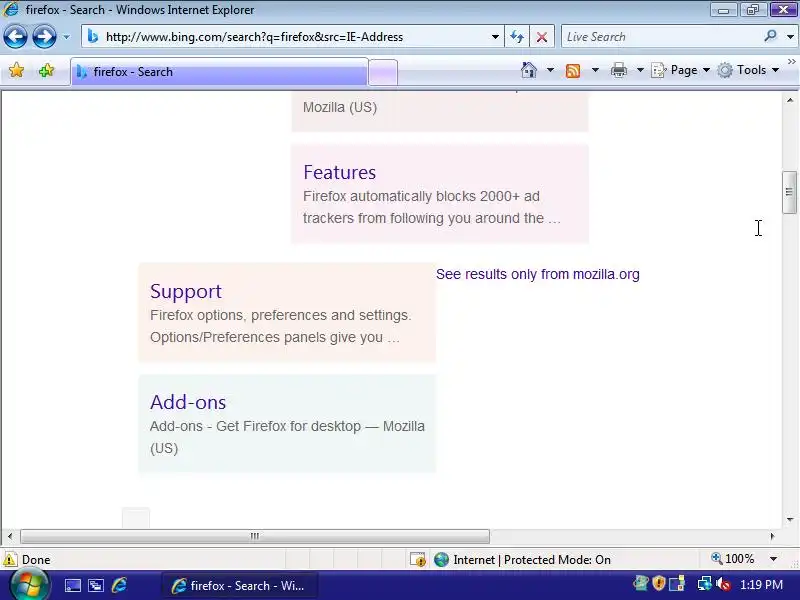Click the Live Search magnifier icon

click(770, 36)
